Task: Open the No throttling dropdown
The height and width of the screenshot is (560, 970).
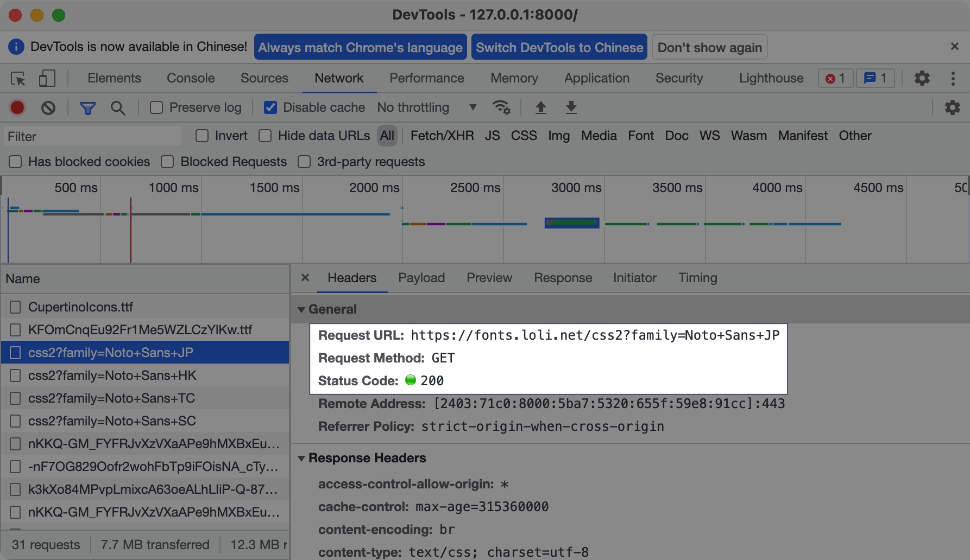Action: coord(426,107)
